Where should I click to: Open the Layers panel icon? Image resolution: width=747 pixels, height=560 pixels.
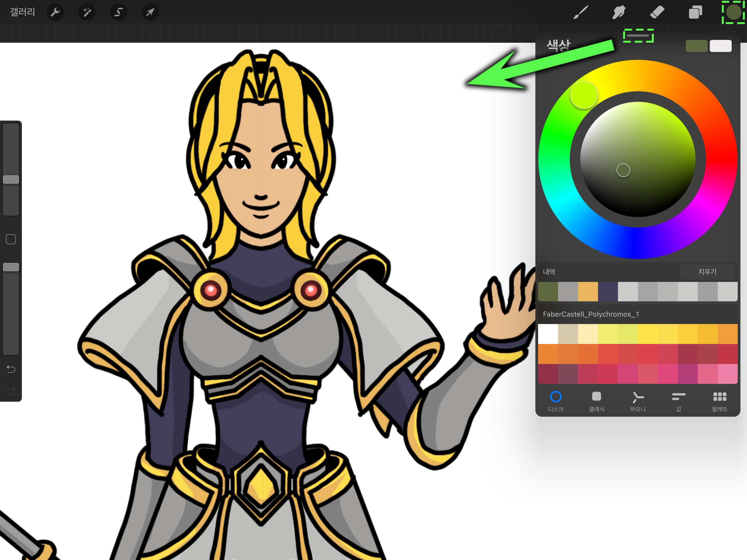pyautogui.click(x=695, y=13)
